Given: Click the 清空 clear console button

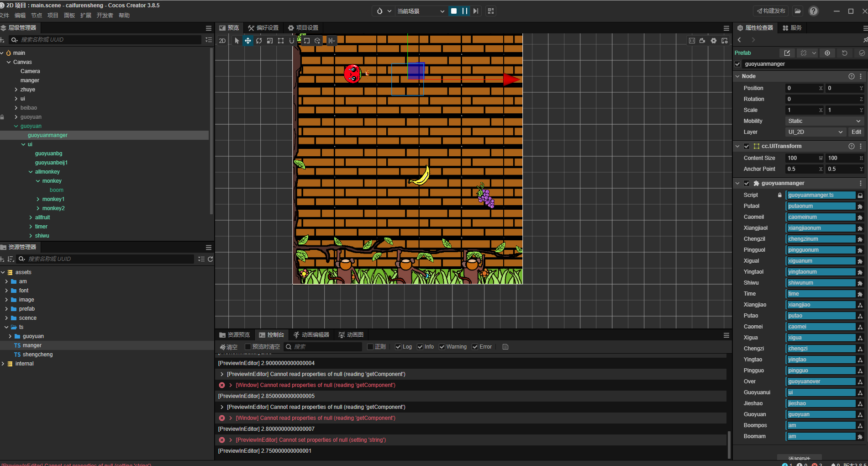Looking at the screenshot, I should point(228,347).
